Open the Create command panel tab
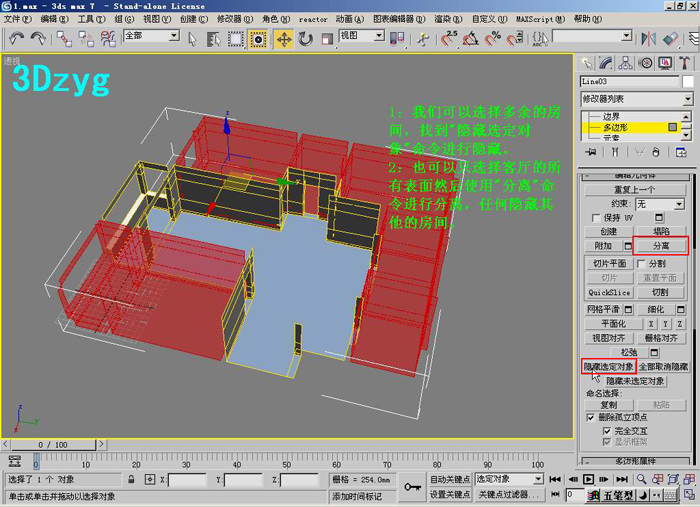The width and height of the screenshot is (700, 507). point(586,63)
